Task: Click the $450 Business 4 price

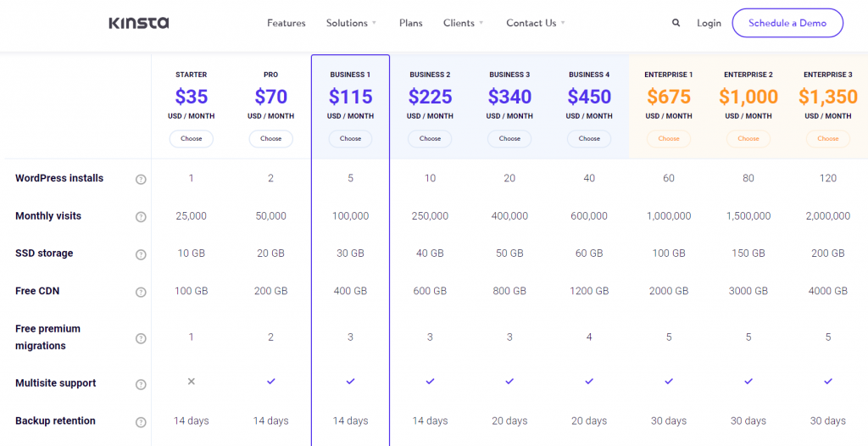Action: pyautogui.click(x=589, y=97)
